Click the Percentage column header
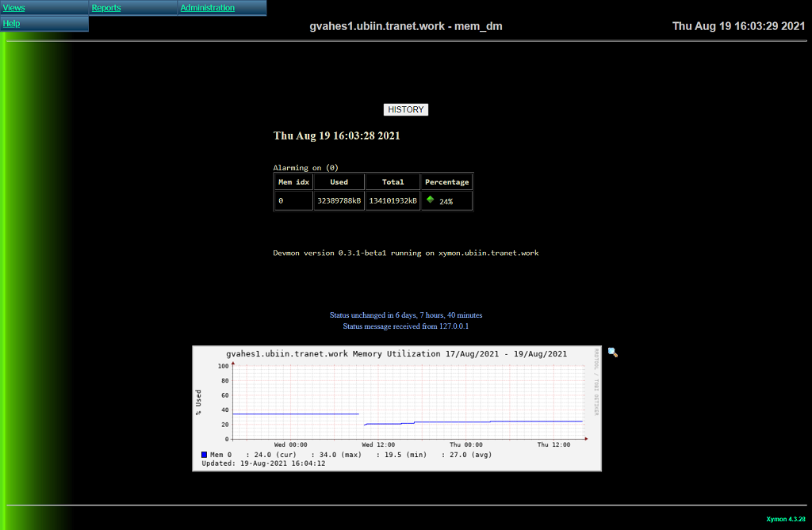Image resolution: width=812 pixels, height=530 pixels. (x=447, y=182)
